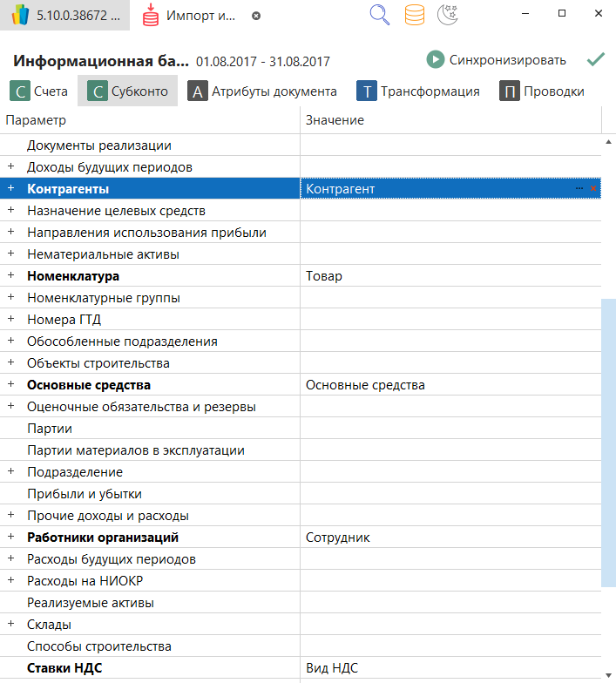The width and height of the screenshot is (616, 683).
Task: Expand the Основные средства row
Action: [x=11, y=385]
